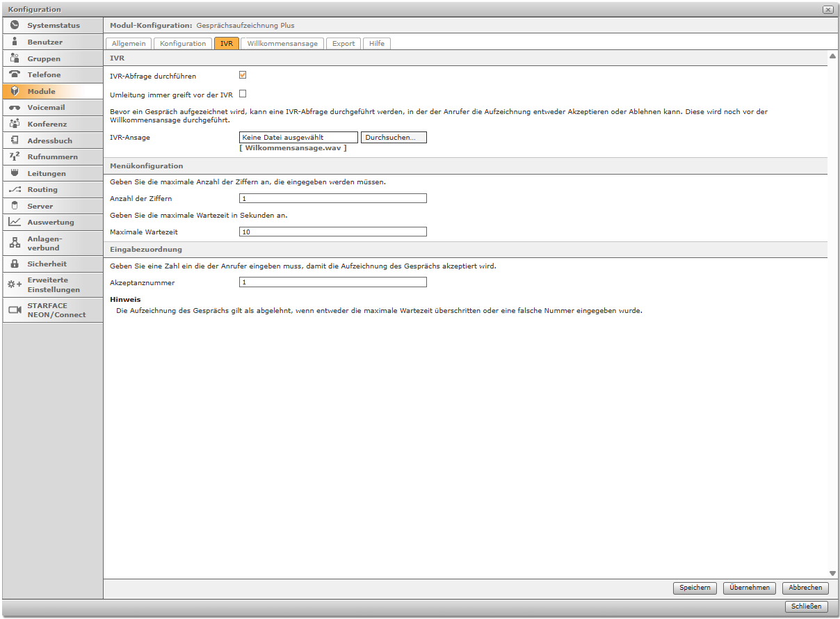Switch to the Willkommensansage tab
840x619 pixels.
tap(282, 43)
